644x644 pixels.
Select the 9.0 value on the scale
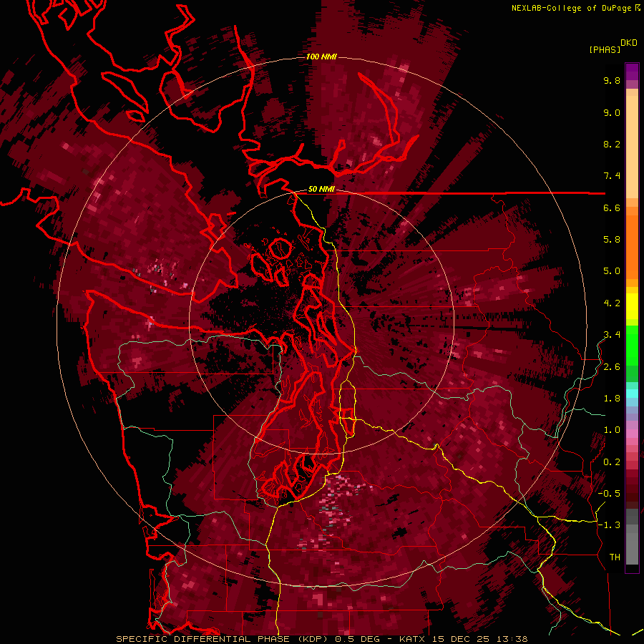612,113
